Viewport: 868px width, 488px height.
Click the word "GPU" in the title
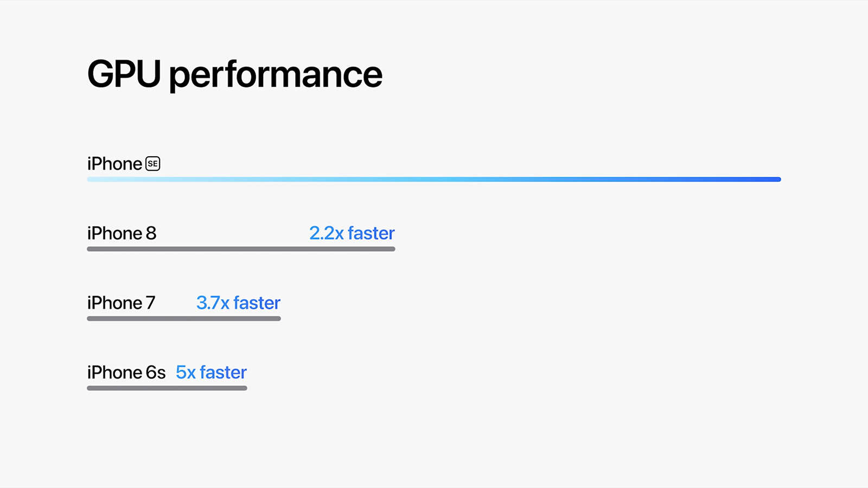coord(124,74)
